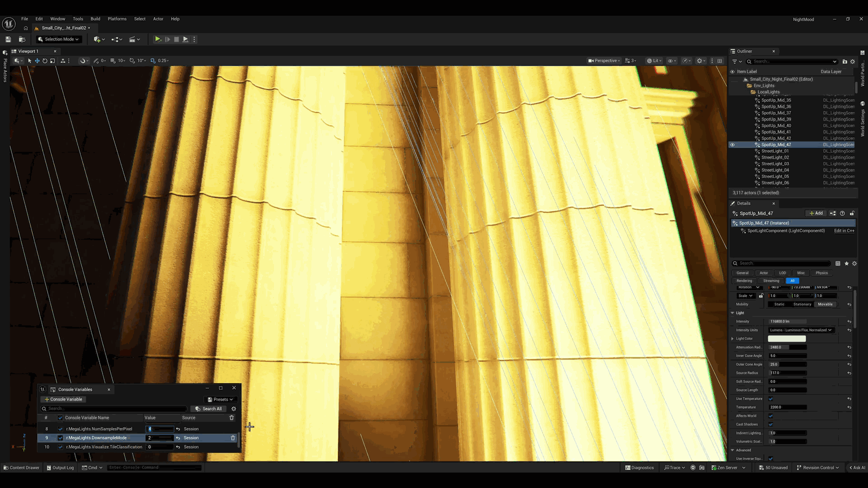868x488 pixels.
Task: Click the Search All button
Action: click(209, 409)
